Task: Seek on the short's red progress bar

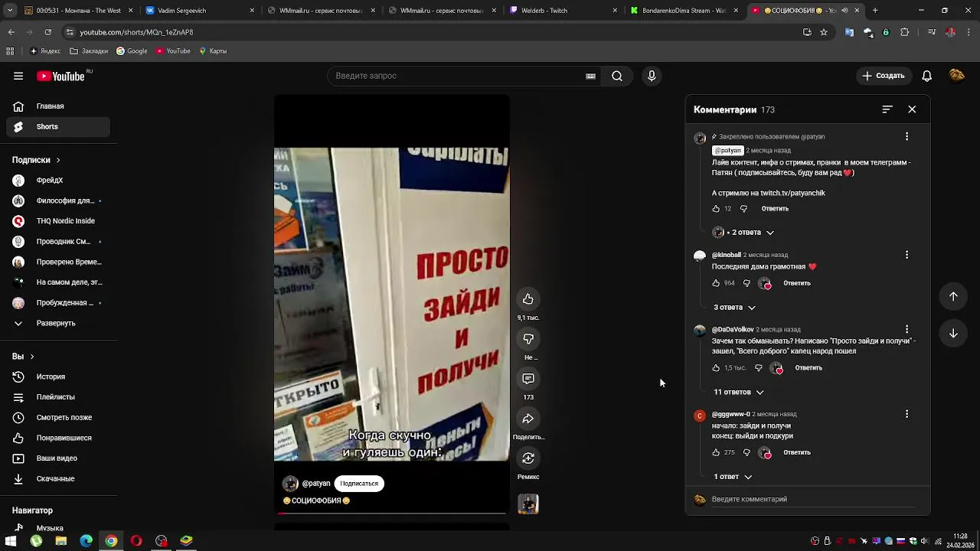Action: click(392, 513)
